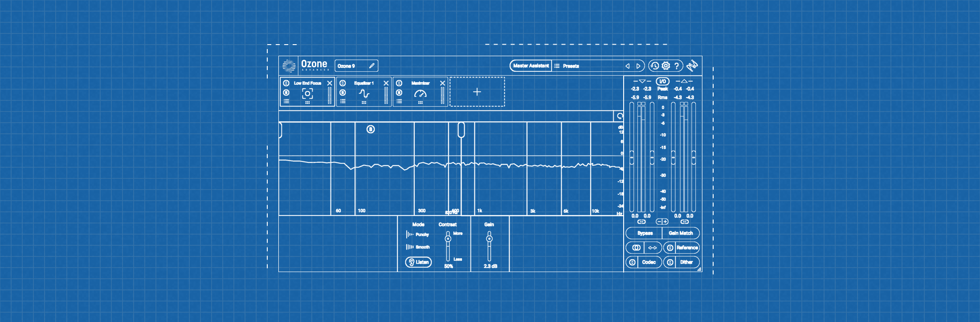The width and height of the screenshot is (980, 322).
Task: Solo the Equalizer 1 module
Action: pyautogui.click(x=343, y=92)
